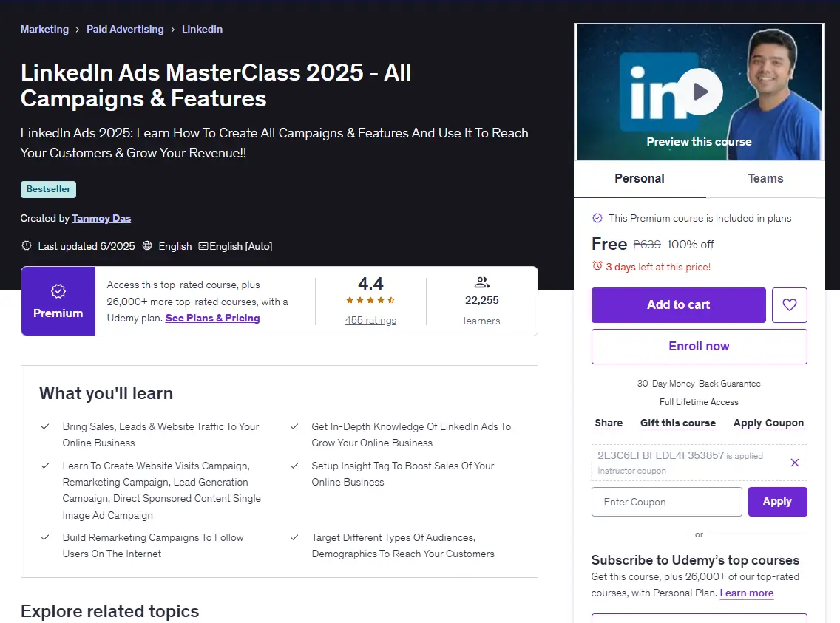Click the course title heading
The image size is (840, 623).
215,86
